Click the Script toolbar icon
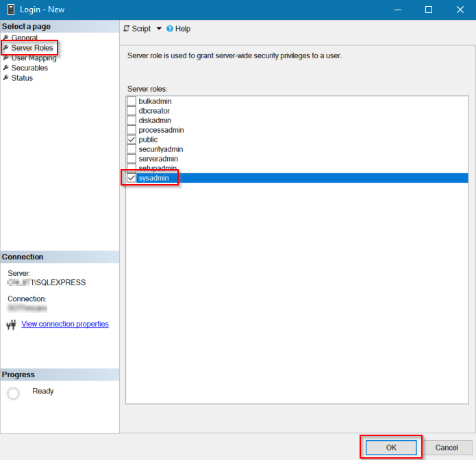The width and height of the screenshot is (476, 460). [126, 29]
